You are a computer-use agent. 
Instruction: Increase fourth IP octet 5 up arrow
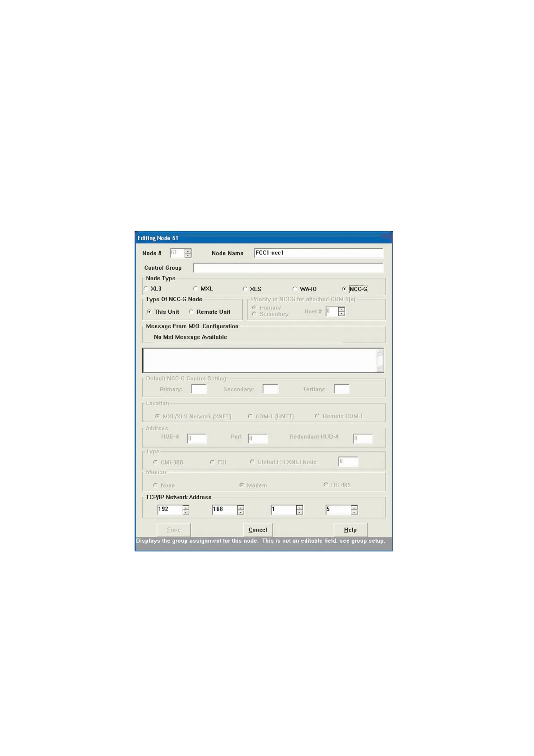(x=355, y=507)
